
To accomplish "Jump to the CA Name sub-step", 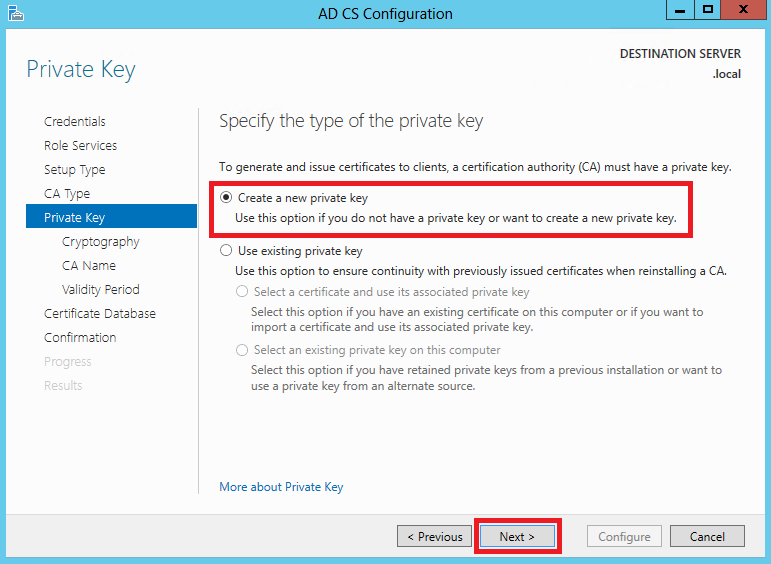I will coord(89,266).
